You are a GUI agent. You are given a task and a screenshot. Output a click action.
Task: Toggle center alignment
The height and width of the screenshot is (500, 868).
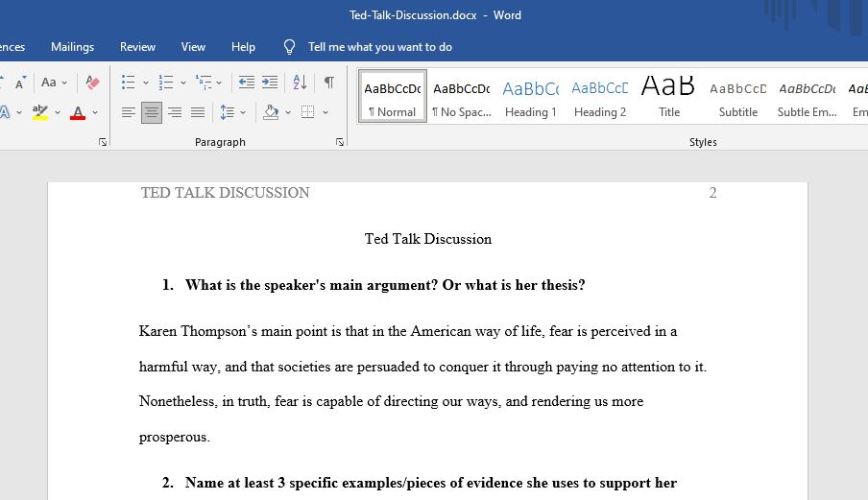click(152, 113)
